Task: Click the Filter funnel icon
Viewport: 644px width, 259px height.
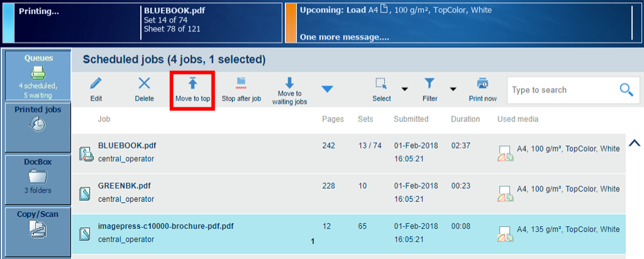Action: coord(429,84)
